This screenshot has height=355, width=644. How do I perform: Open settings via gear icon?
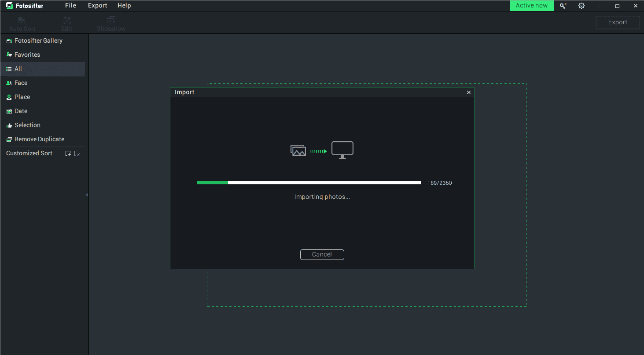(581, 6)
